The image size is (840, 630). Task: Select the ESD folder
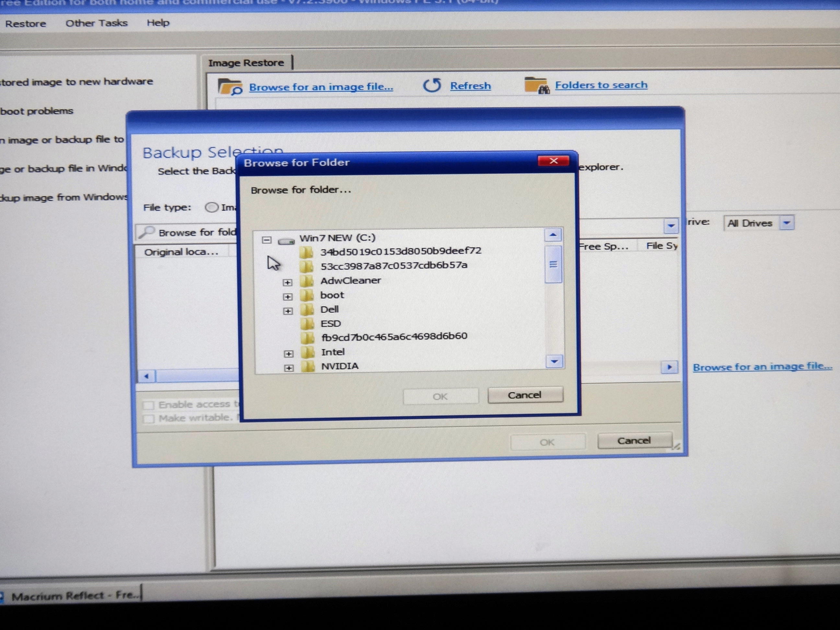click(x=331, y=324)
